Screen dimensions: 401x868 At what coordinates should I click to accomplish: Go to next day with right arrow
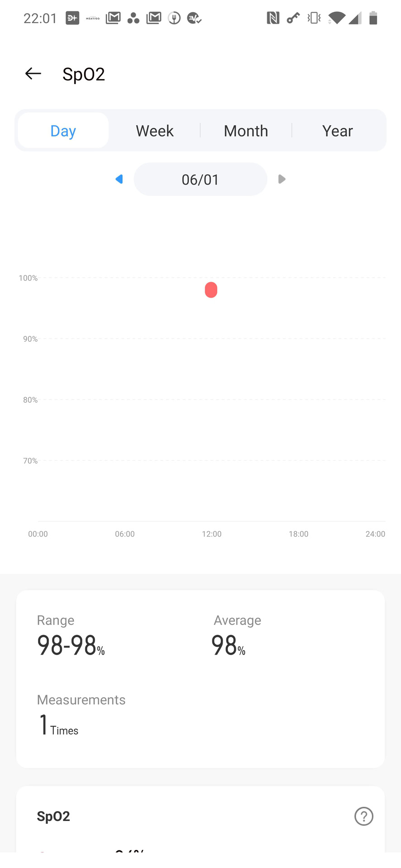coord(282,179)
